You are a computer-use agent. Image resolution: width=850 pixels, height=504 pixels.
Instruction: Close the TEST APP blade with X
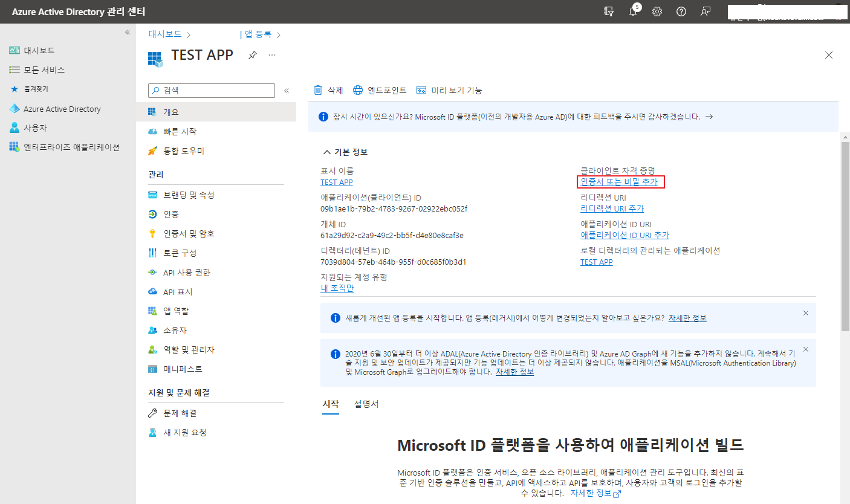[x=829, y=55]
